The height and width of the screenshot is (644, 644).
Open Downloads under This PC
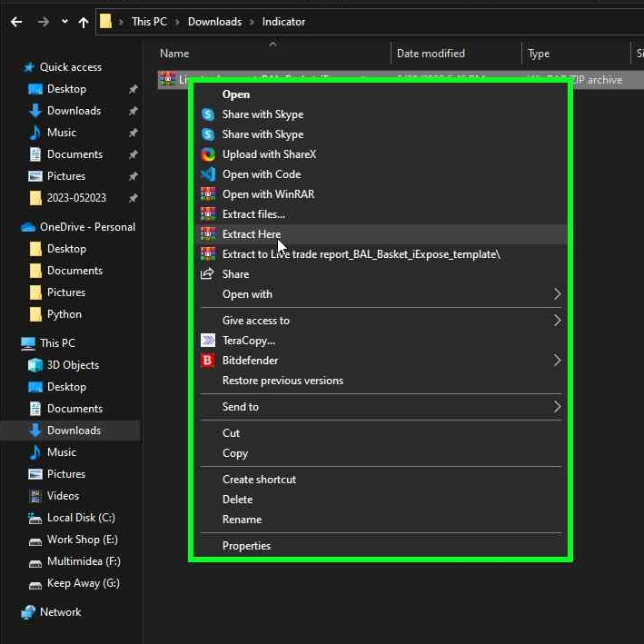coord(74,430)
